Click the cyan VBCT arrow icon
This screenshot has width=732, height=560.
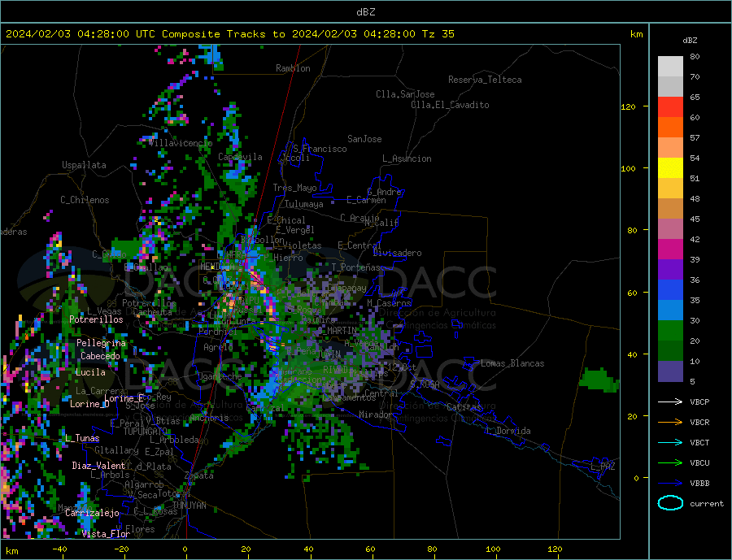click(x=670, y=442)
